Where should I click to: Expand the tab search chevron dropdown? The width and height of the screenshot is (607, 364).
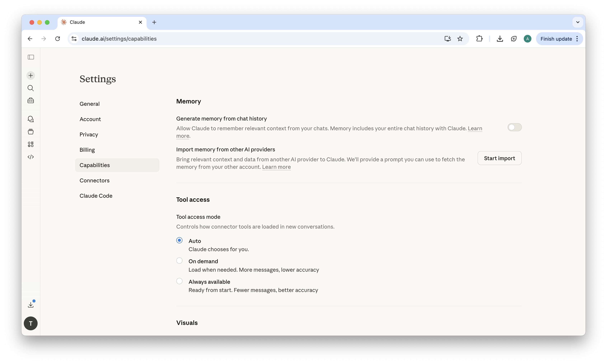[577, 22]
